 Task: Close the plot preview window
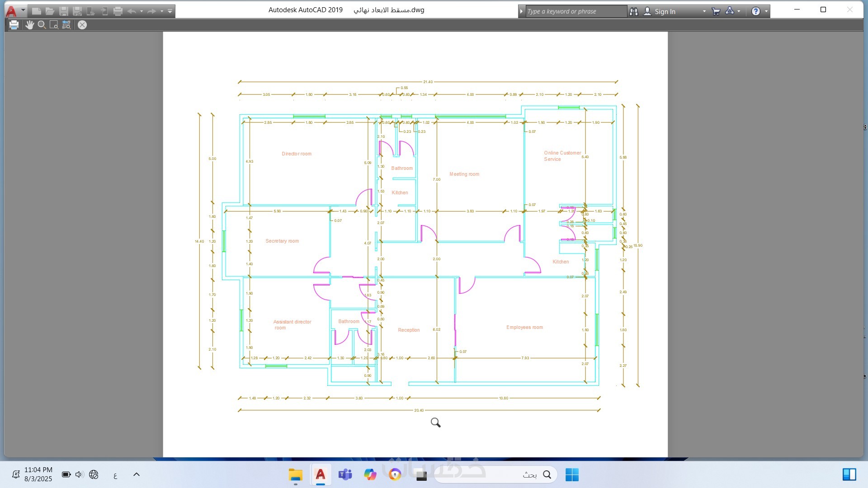click(82, 25)
